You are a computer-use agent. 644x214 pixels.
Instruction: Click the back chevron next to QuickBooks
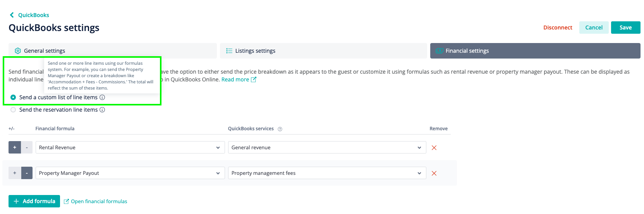point(12,15)
